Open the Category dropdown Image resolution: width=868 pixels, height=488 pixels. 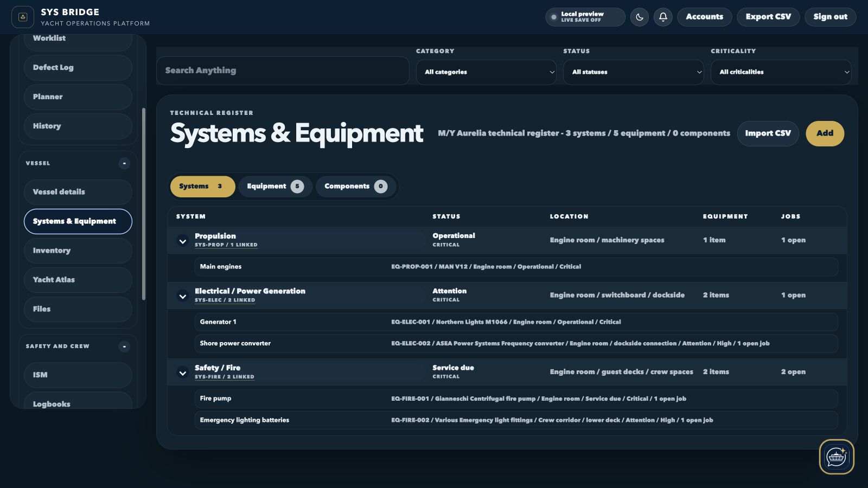(486, 72)
